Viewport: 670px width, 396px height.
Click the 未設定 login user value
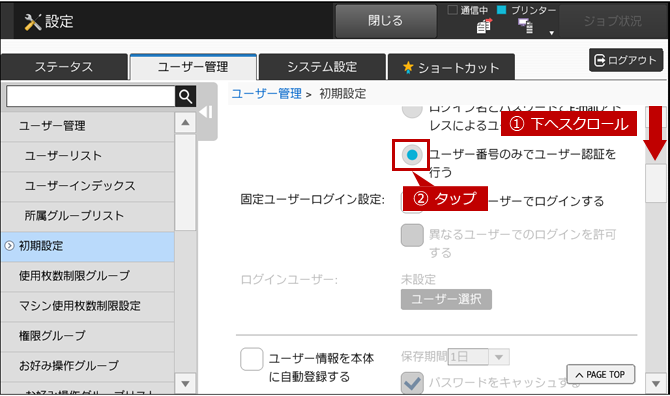pyautogui.click(x=418, y=280)
